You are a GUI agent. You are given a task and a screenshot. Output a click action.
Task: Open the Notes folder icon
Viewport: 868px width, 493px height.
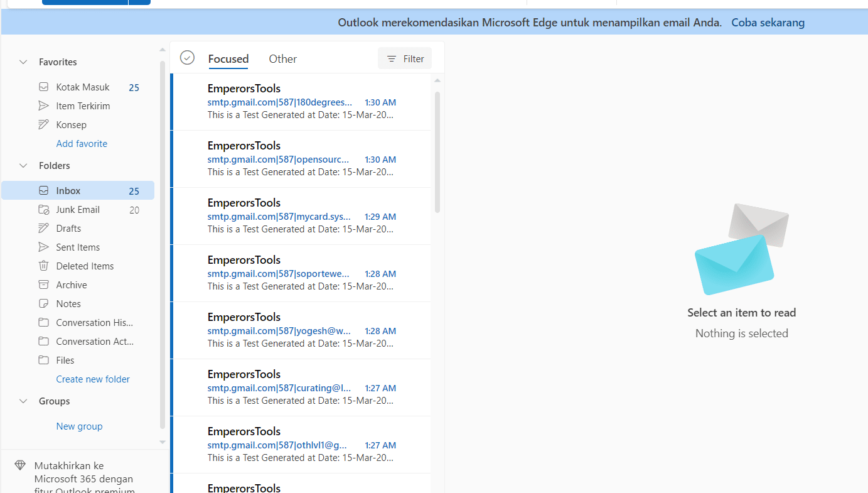(x=43, y=304)
